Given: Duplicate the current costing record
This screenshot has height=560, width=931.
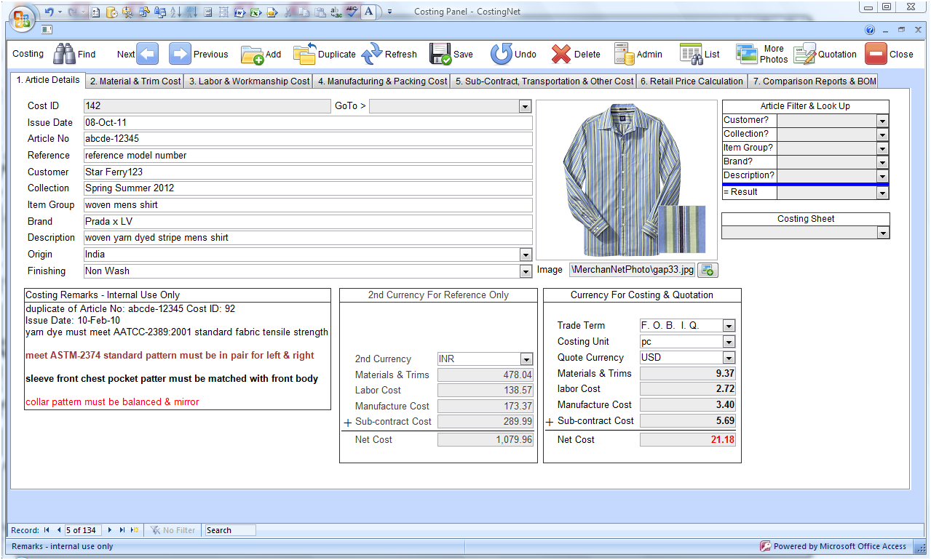Looking at the screenshot, I should click(x=305, y=54).
